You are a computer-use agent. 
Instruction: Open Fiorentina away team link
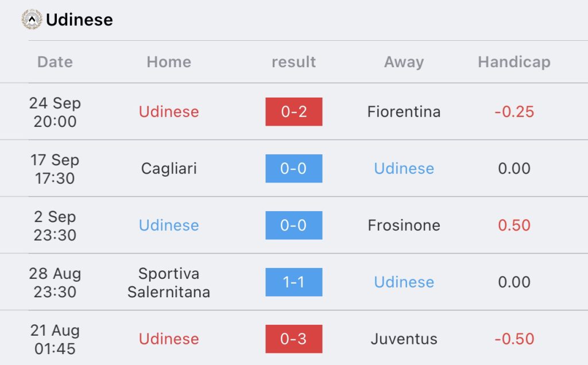click(x=404, y=111)
